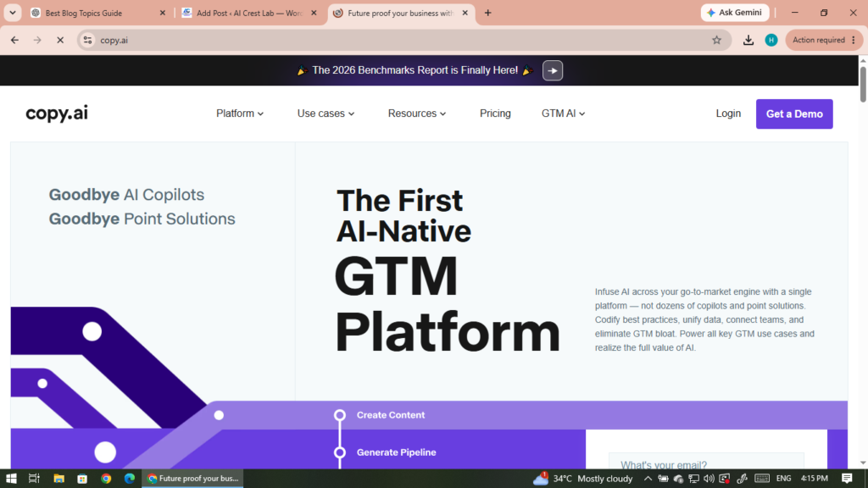Click the Get a Demo button
Viewport: 868px width, 488px height.
click(x=793, y=114)
